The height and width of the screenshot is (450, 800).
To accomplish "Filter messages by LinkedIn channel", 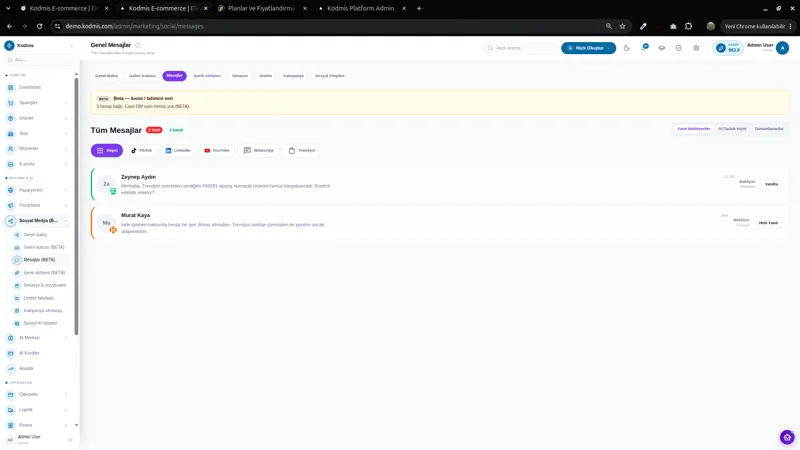I will (x=178, y=151).
